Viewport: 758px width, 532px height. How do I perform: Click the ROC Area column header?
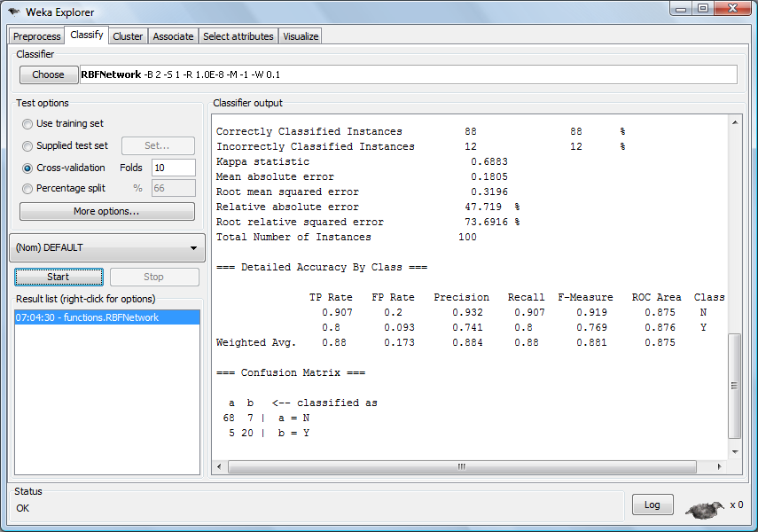656,297
